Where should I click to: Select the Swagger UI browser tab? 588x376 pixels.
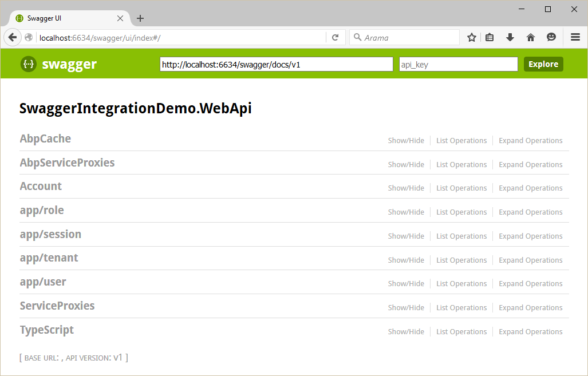point(69,18)
